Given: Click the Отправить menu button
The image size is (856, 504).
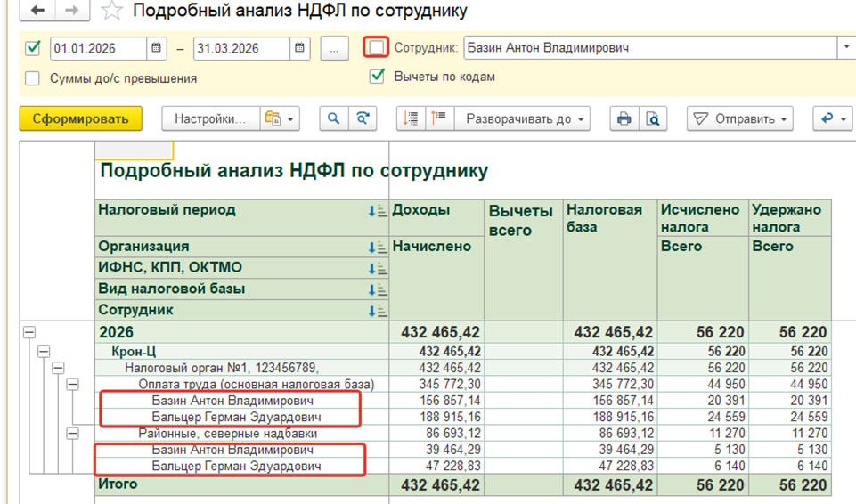Looking at the screenshot, I should click(739, 118).
